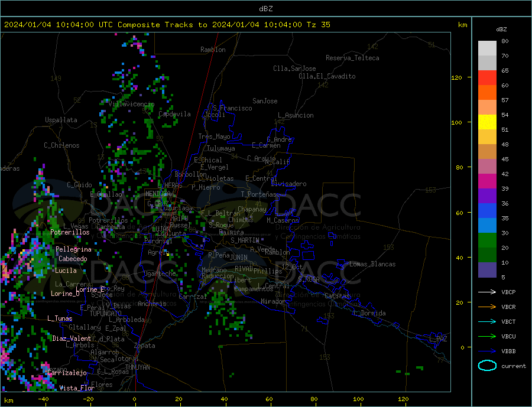
Task: Click the 'current' legend label
Action: point(514,366)
